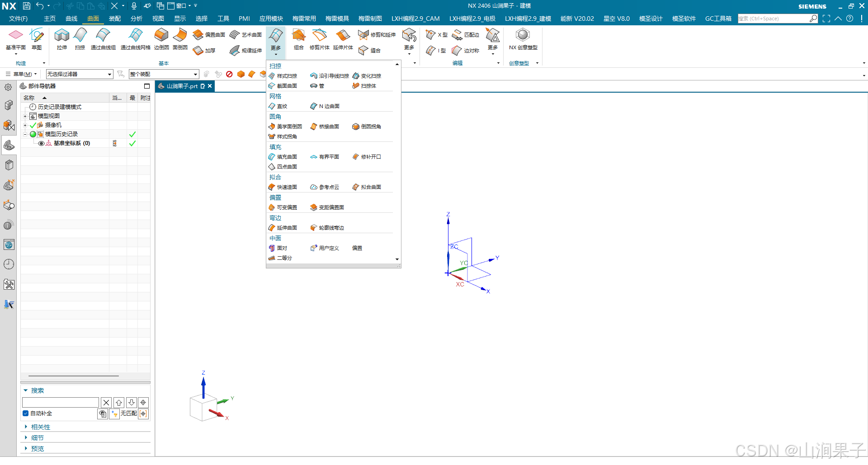868x465 pixels.
Task: Collapse the 搜索 section
Action: [x=26, y=390]
